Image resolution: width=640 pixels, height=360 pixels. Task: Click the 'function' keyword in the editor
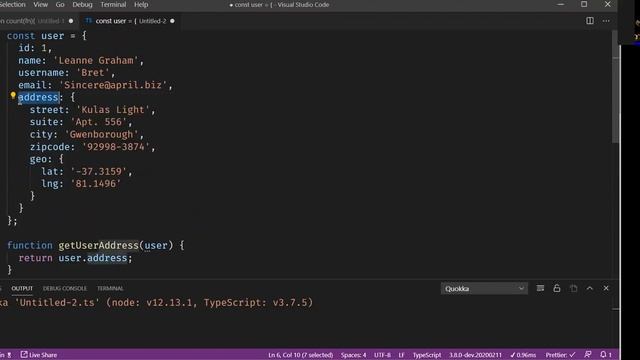click(30, 246)
